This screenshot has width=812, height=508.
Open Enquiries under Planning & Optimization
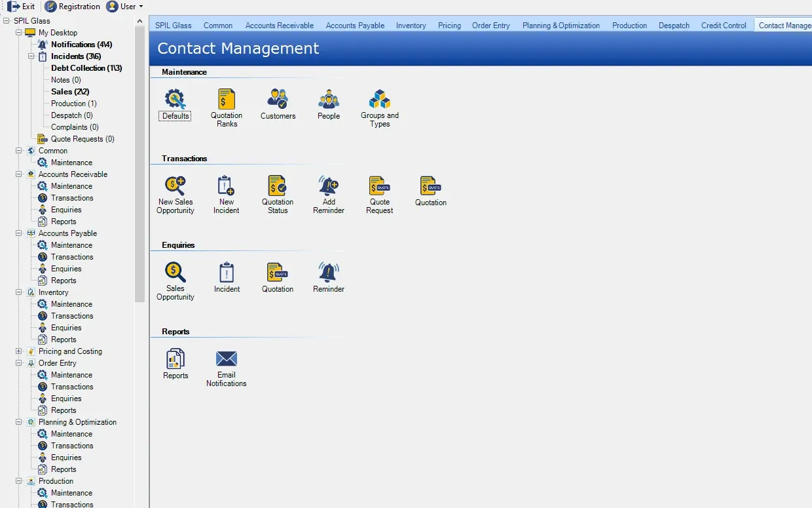point(66,458)
